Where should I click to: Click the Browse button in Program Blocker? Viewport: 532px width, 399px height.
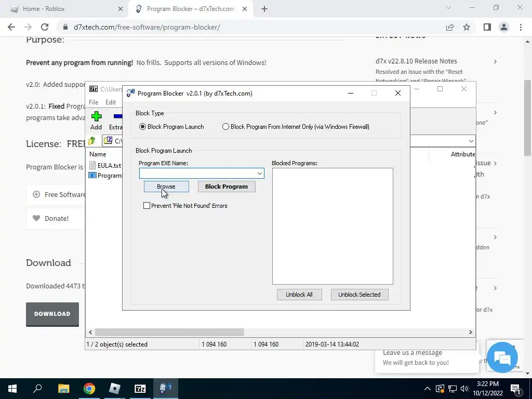pos(166,187)
